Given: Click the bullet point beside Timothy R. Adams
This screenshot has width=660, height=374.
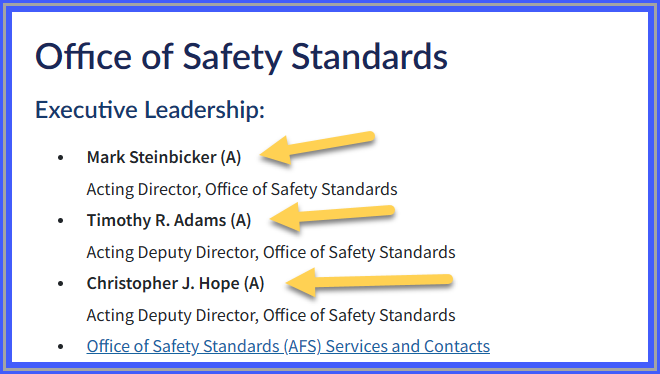Looking at the screenshot, I should point(61,220).
